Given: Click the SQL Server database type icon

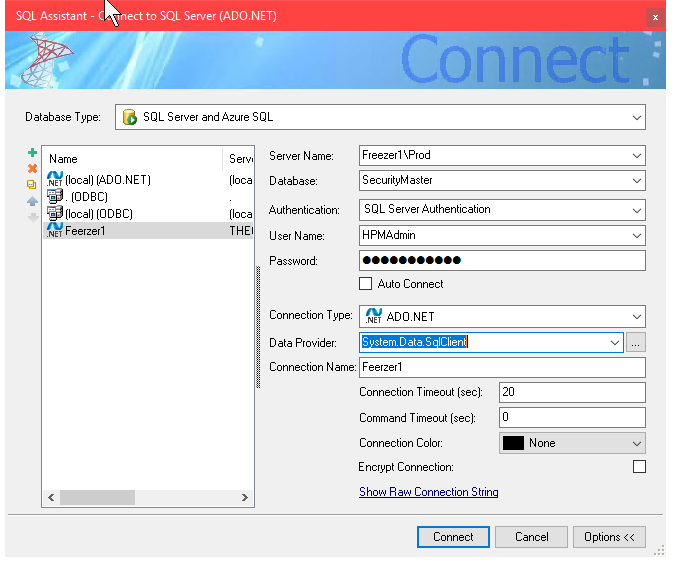Looking at the screenshot, I should tap(130, 117).
